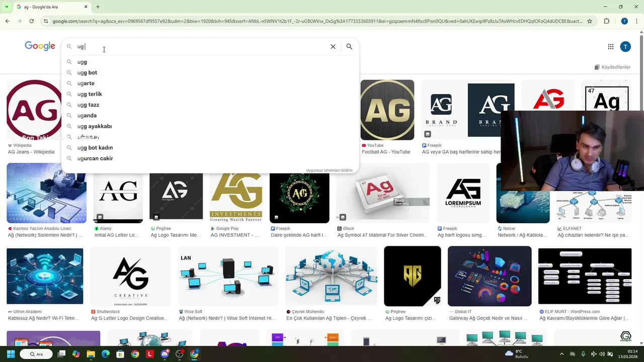Open OBS Studio from the taskbar
Viewport: 644px width, 362px height.
(x=179, y=354)
